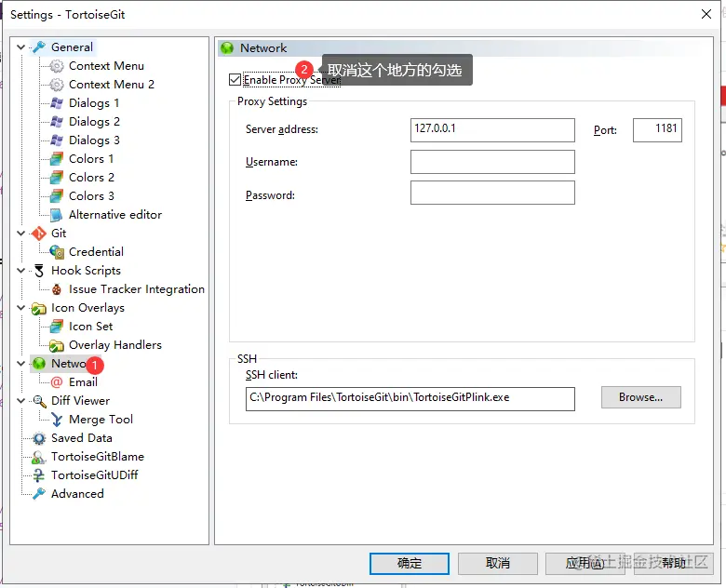Click the Saved Data gear icon
Screen dimensions: 726x588
39,438
